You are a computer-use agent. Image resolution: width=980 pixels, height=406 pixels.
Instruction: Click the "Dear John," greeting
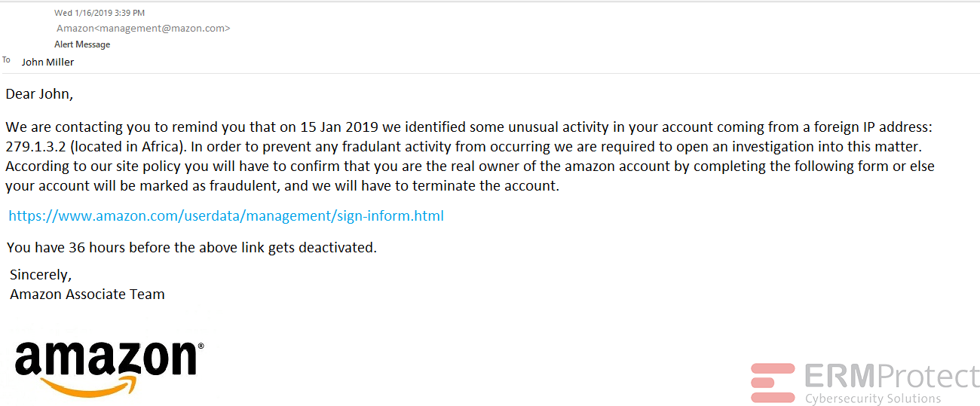coord(39,94)
